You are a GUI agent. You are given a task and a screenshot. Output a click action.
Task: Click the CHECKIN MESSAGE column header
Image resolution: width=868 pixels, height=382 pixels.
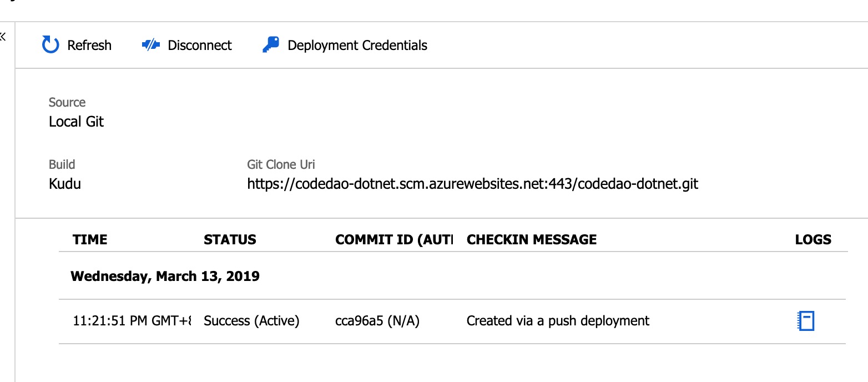[x=532, y=240]
